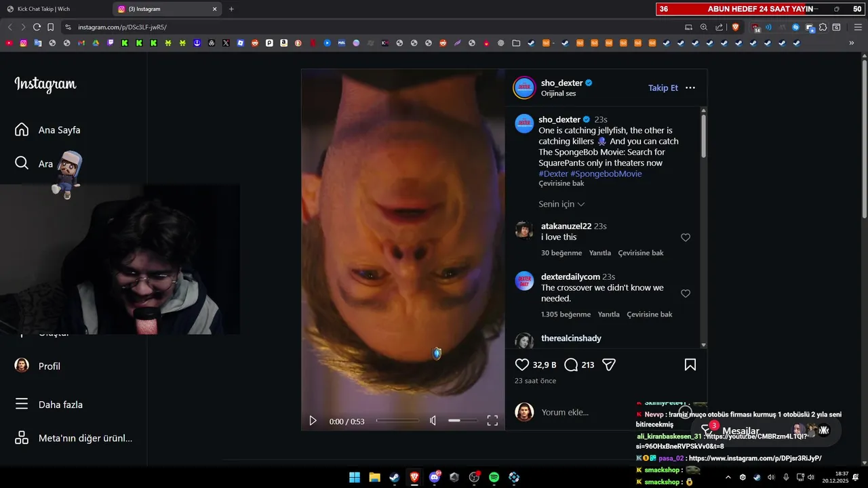Click the Takip Et follow button
Image resolution: width=868 pixels, height=488 pixels.
point(663,87)
